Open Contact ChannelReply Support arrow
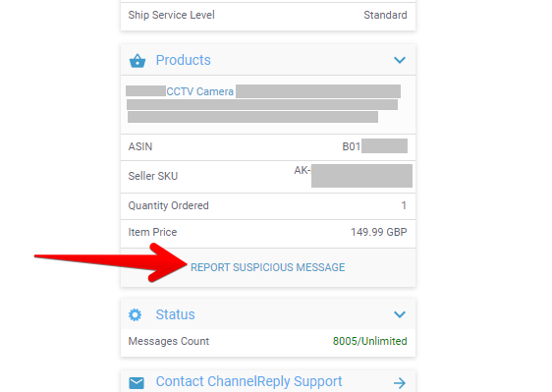552x392 pixels. point(400,382)
